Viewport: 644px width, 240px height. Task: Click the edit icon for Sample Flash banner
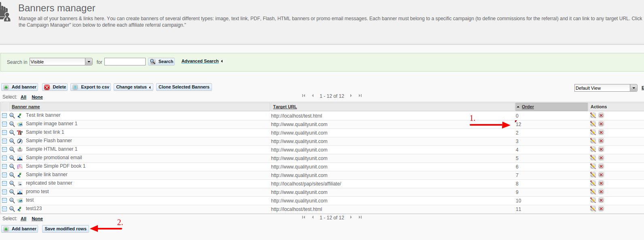593,141
